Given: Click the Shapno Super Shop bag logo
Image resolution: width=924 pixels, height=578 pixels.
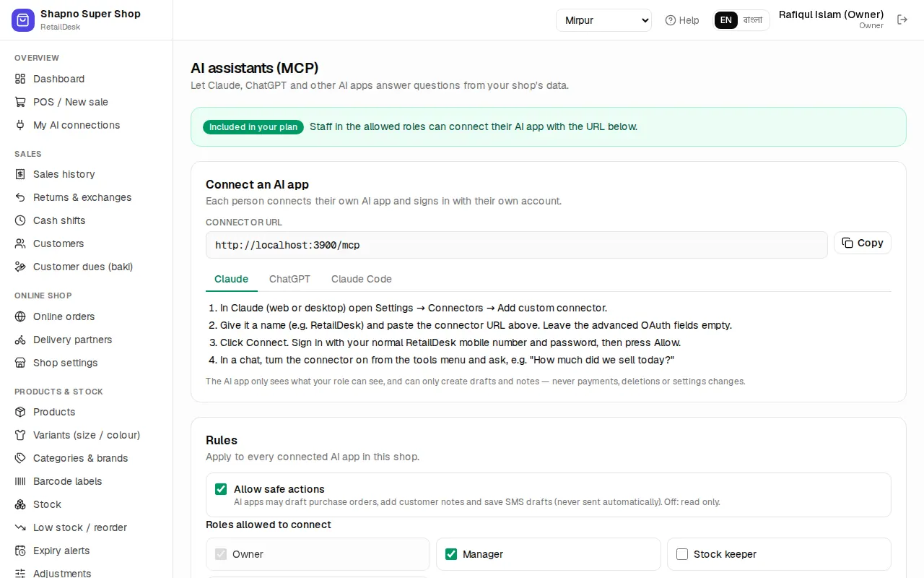Looking at the screenshot, I should click(x=23, y=20).
